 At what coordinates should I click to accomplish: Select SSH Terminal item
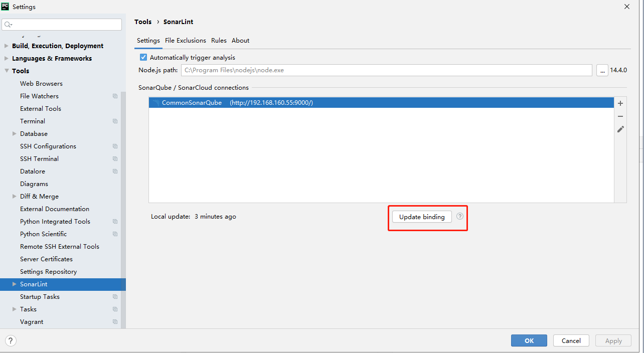click(x=39, y=159)
